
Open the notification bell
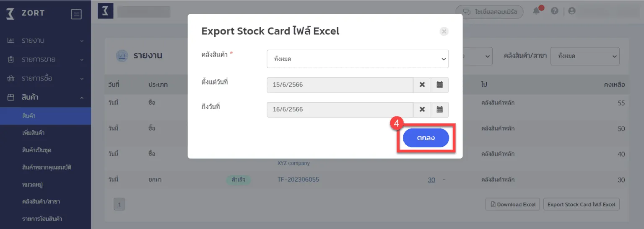537,11
